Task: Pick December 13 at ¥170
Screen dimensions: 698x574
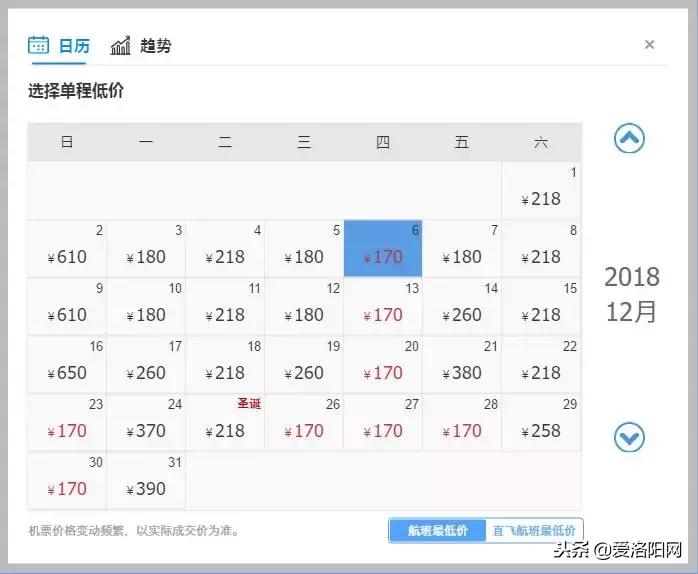Action: (383, 306)
